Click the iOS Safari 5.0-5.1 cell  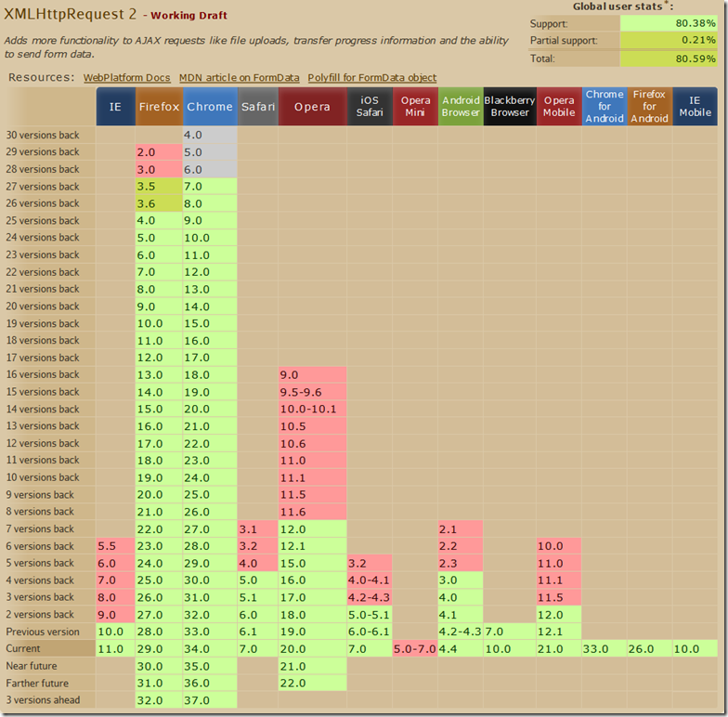point(370,615)
